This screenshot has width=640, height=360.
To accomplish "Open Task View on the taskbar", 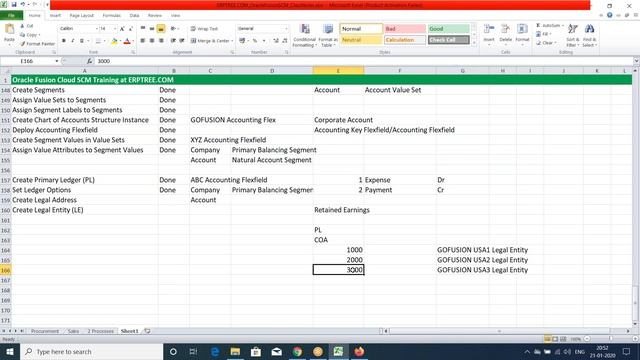I will (193, 351).
